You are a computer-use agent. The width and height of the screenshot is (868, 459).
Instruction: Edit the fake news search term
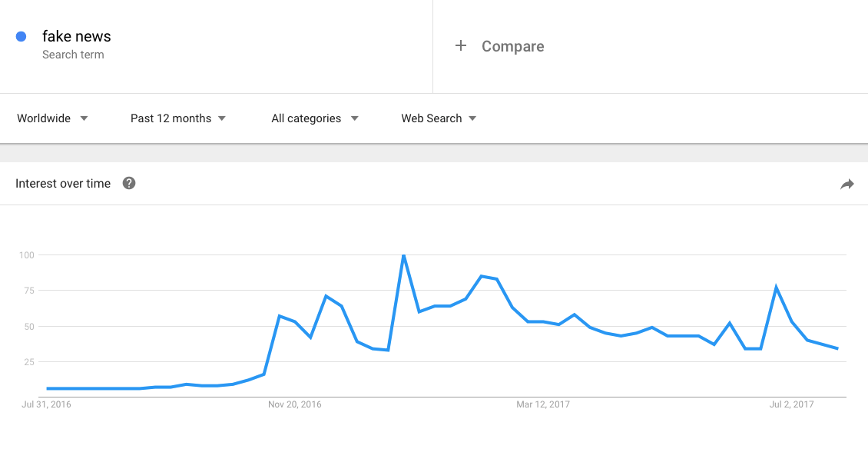[x=76, y=37]
